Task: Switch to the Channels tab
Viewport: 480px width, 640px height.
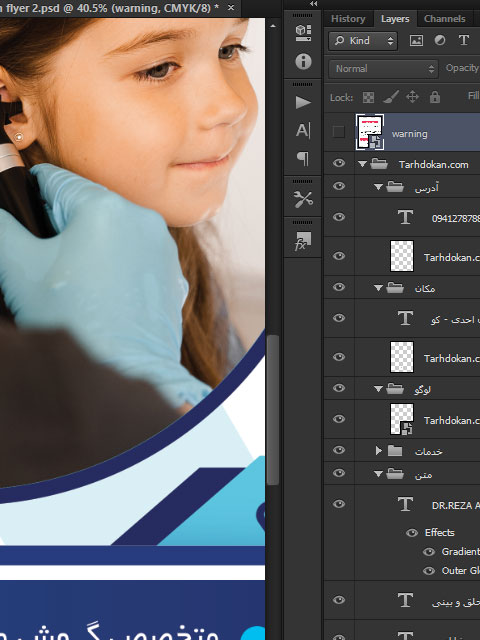Action: [444, 19]
